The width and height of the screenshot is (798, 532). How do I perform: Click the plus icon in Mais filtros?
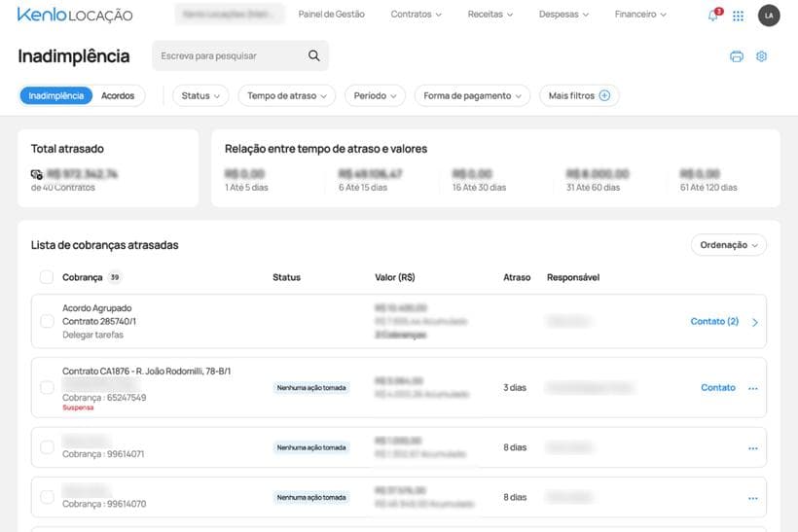tap(604, 95)
